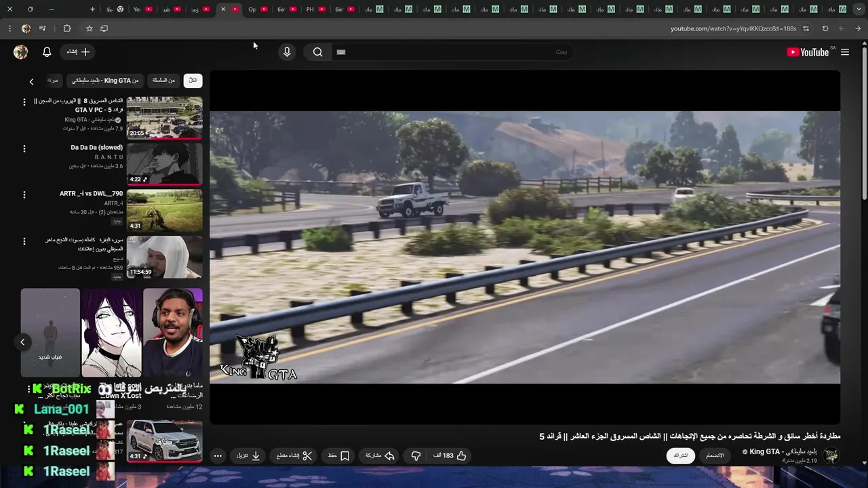Screen dimensions: 868x488
Task: Click the YouTube search input field
Action: 452,52
